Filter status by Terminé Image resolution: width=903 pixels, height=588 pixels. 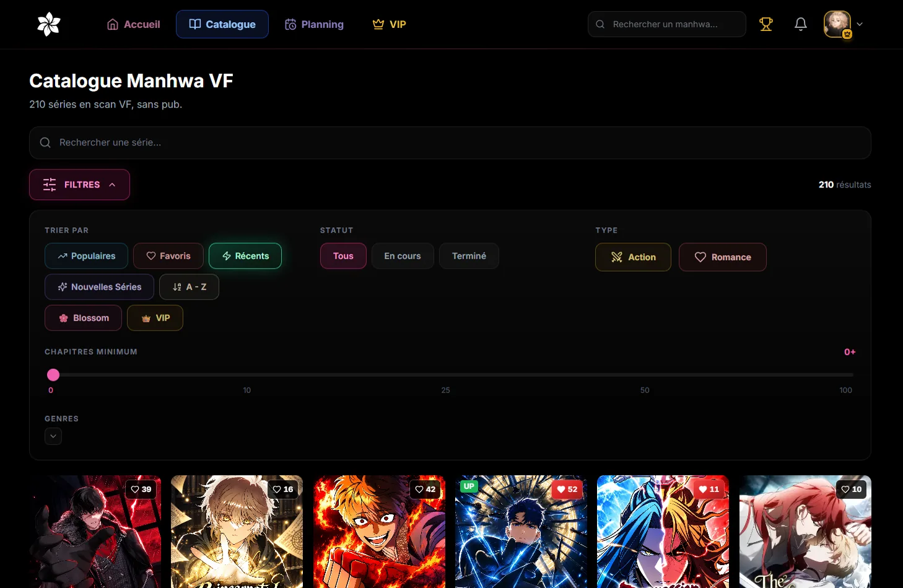click(469, 256)
